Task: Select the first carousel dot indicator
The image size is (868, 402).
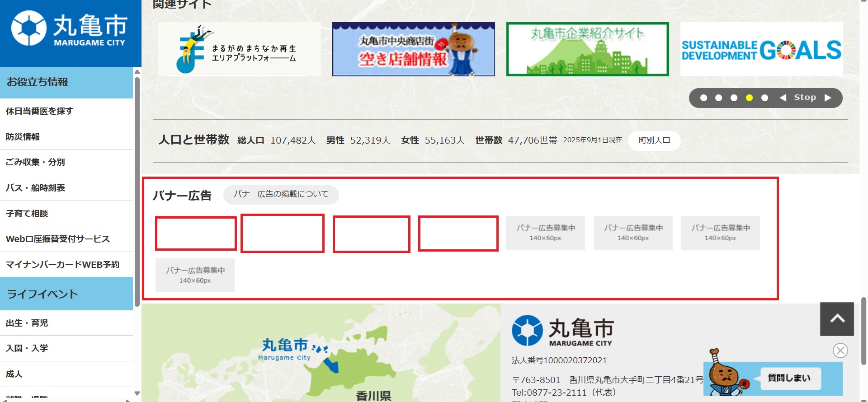Action: tap(703, 98)
